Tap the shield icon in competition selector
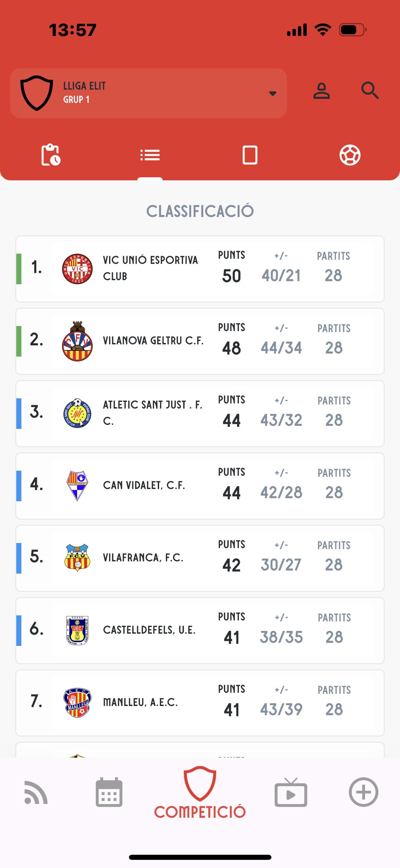 pyautogui.click(x=37, y=93)
